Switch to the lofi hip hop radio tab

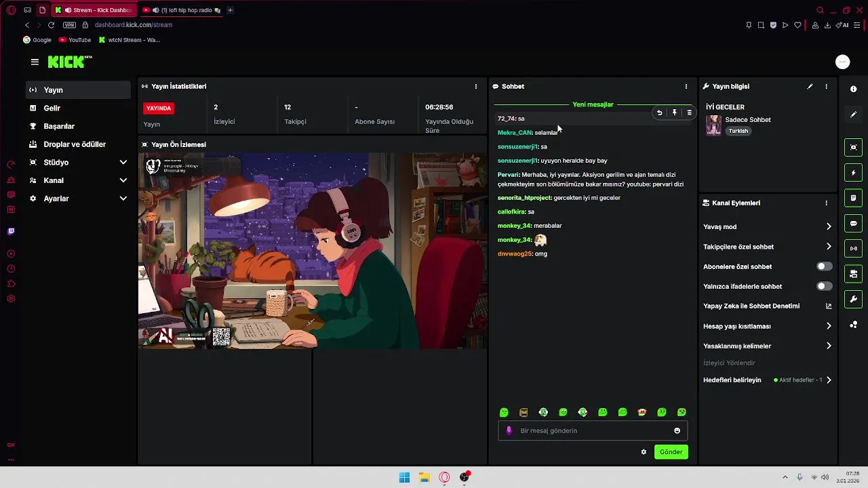(x=182, y=10)
